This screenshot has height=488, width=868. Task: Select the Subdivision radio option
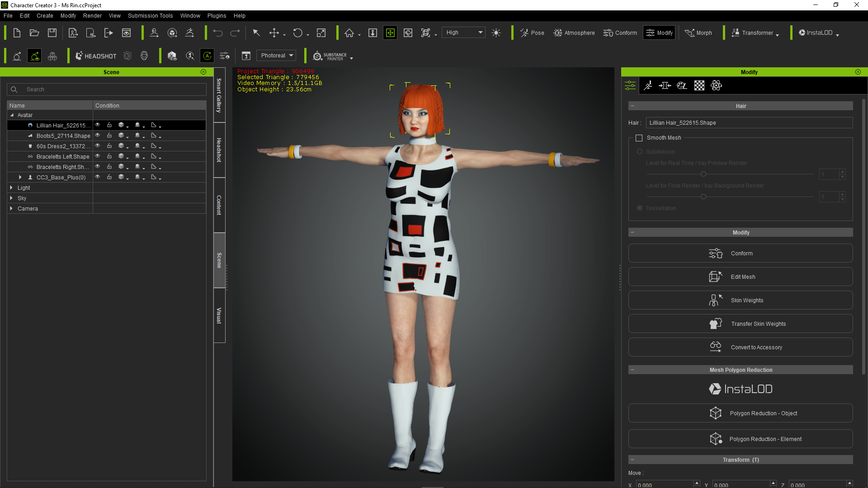pos(640,152)
